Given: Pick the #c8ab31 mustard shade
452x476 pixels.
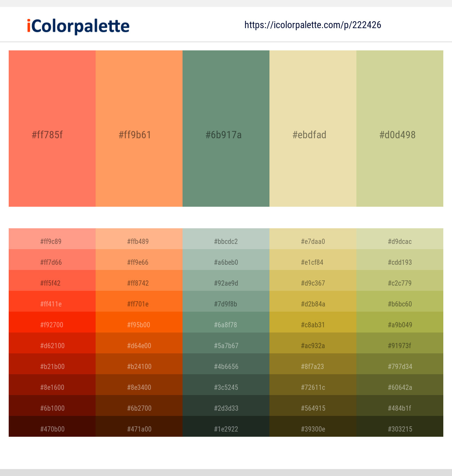Looking at the screenshot, I should click(313, 325).
